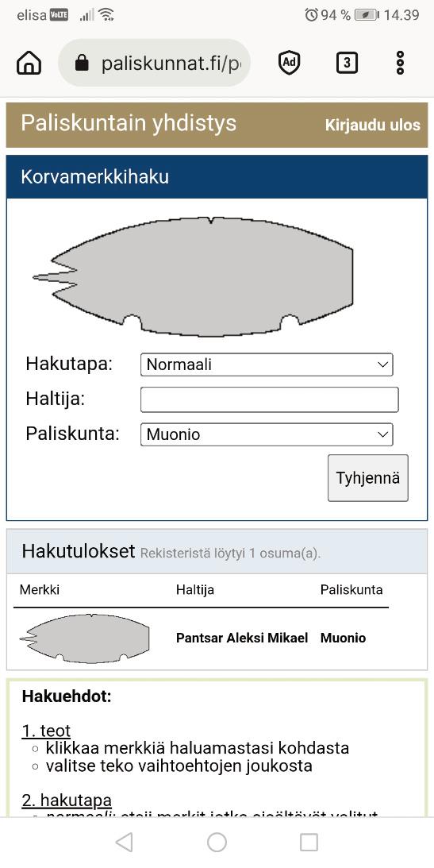Open the ad blocker shield icon

289,63
